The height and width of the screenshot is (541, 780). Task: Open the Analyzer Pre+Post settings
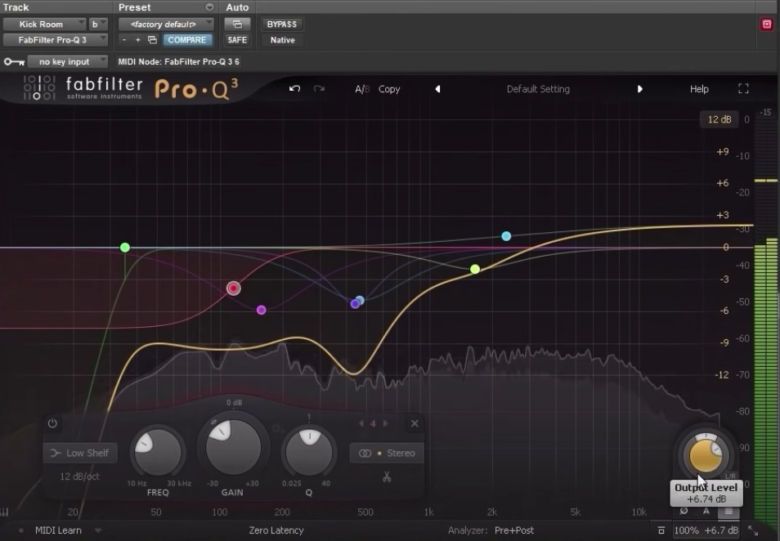[491, 530]
